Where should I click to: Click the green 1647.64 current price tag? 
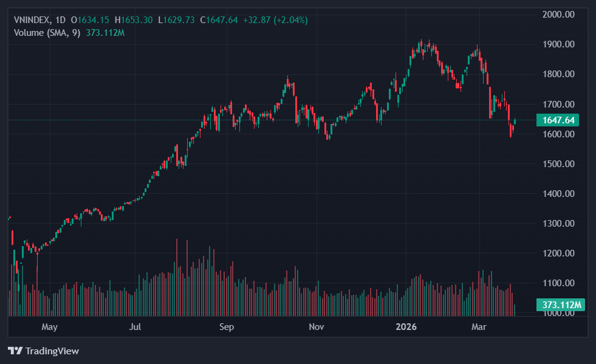[x=558, y=120]
